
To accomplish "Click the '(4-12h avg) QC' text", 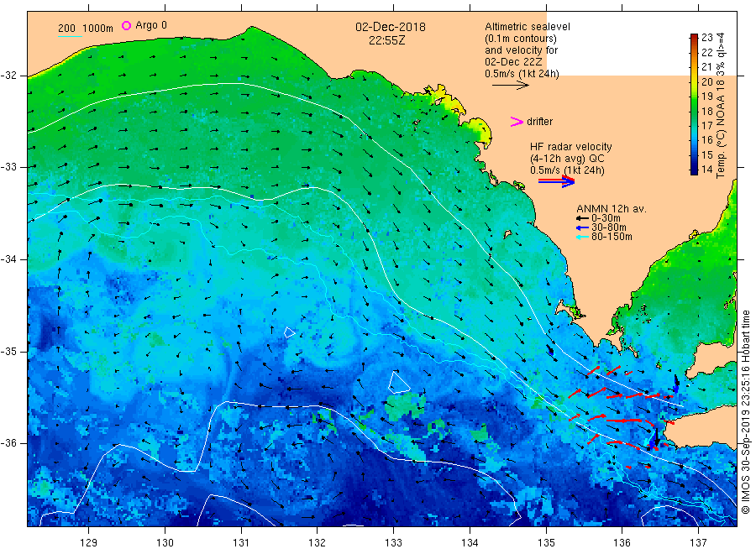I will [x=567, y=159].
